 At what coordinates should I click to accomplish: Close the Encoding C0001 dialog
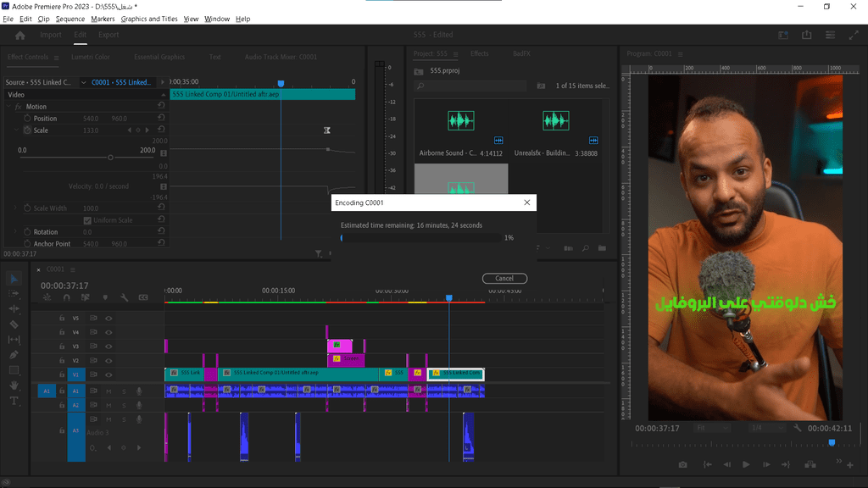coord(527,202)
